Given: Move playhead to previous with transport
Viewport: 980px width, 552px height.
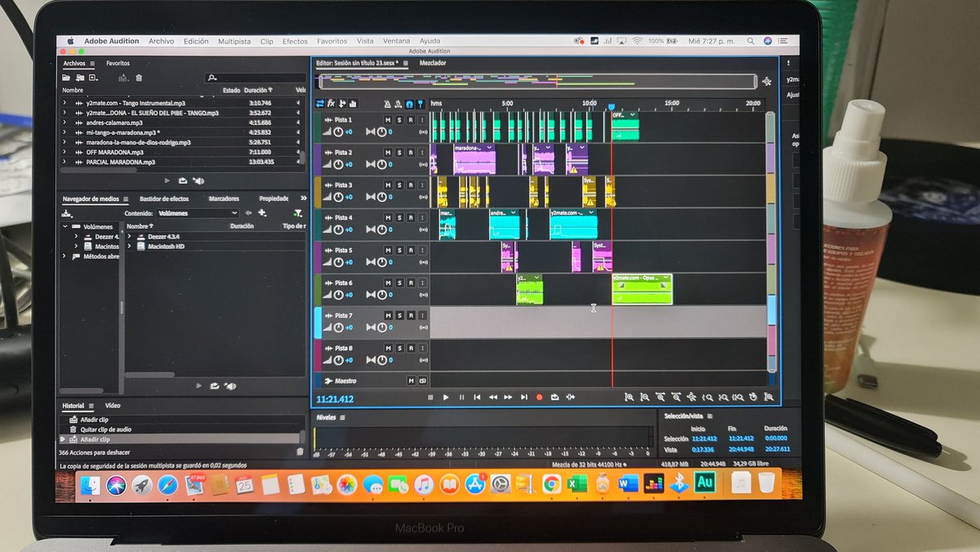Looking at the screenshot, I should (477, 397).
